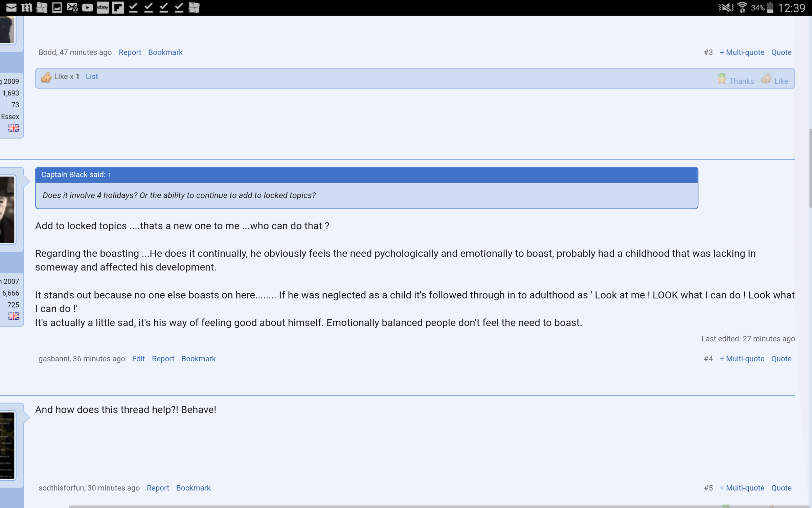812x508 pixels.
Task: Tap the Flipboard status bar icon
Action: (118, 7)
